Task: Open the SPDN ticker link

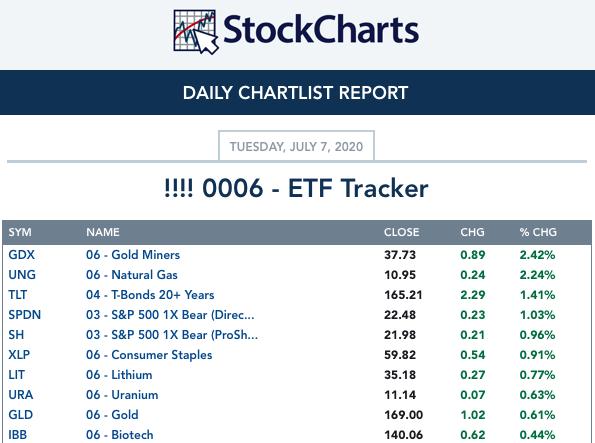Action: (25, 315)
